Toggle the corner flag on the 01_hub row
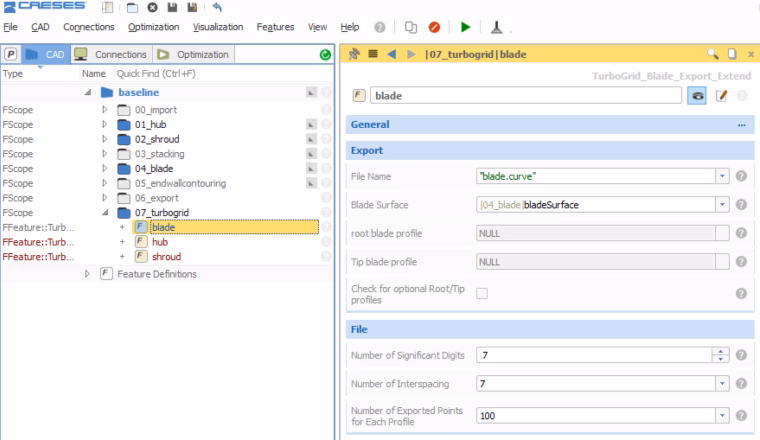 [311, 125]
